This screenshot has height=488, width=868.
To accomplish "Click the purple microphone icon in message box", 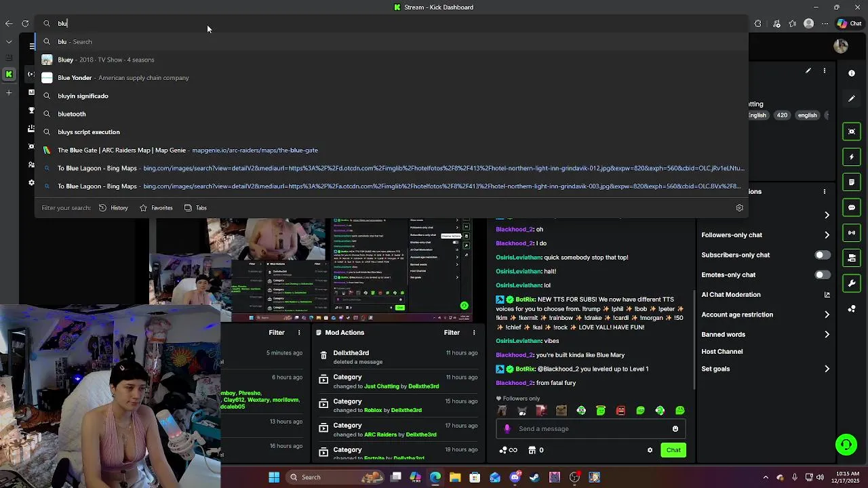I will tap(507, 428).
